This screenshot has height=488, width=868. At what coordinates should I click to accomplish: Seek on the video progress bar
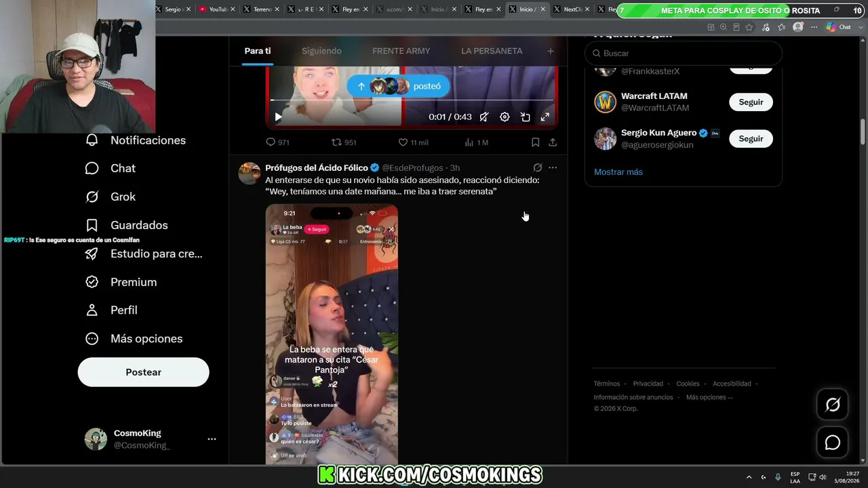[x=412, y=100]
